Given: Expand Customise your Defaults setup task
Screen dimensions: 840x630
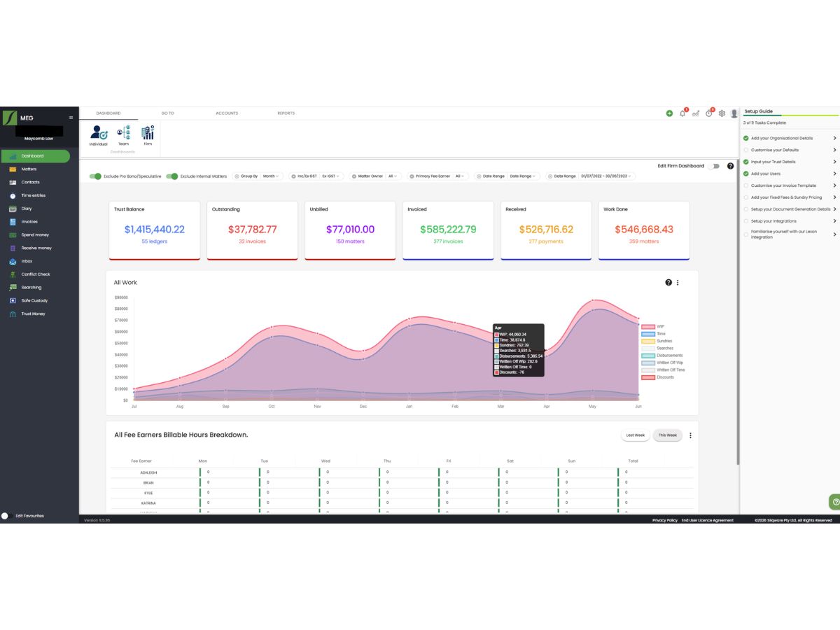Looking at the screenshot, I should [789, 150].
